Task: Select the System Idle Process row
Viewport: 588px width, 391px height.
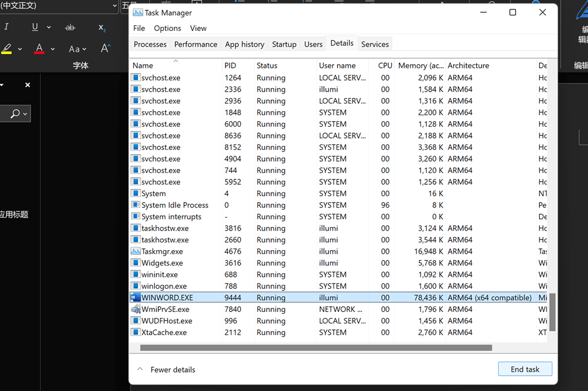Action: (x=175, y=205)
